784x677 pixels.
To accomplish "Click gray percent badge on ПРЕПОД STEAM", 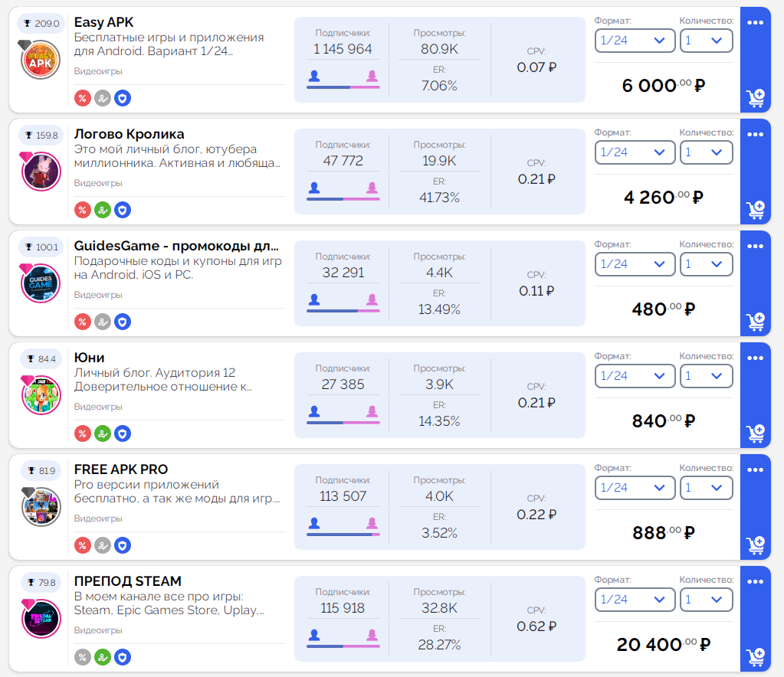I will (83, 657).
